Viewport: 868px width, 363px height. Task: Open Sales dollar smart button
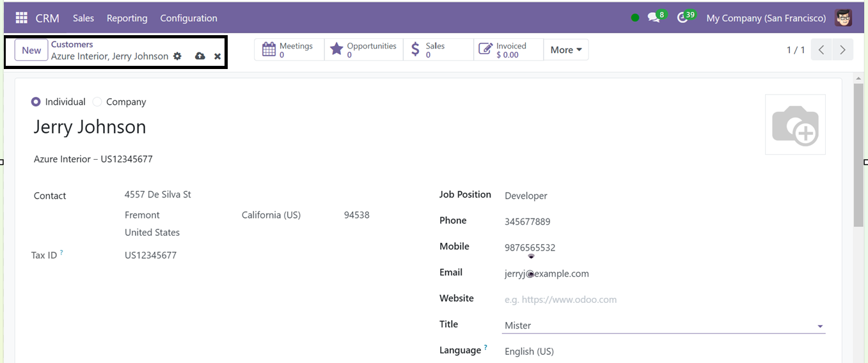[438, 50]
